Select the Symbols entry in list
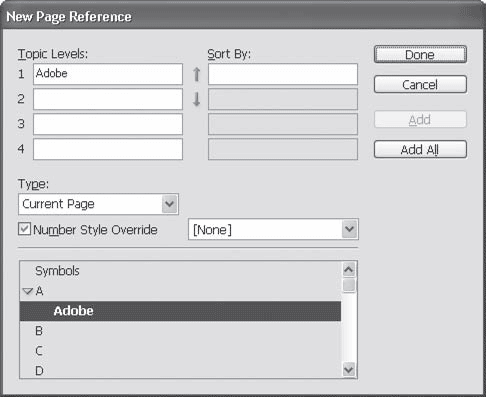The height and width of the screenshot is (397, 486). pos(57,271)
